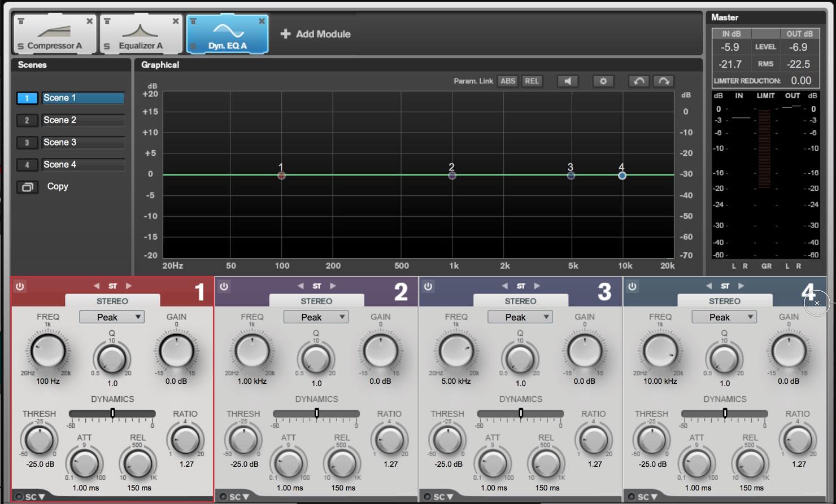The height and width of the screenshot is (504, 836).
Task: Click the speaker audition icon in the Graphical toolbar
Action: [x=568, y=81]
